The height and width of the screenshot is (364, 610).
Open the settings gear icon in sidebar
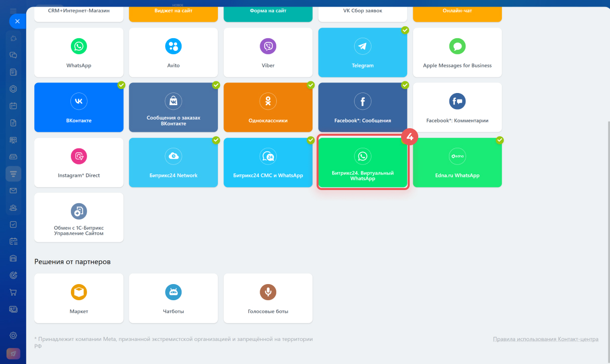pos(14,335)
